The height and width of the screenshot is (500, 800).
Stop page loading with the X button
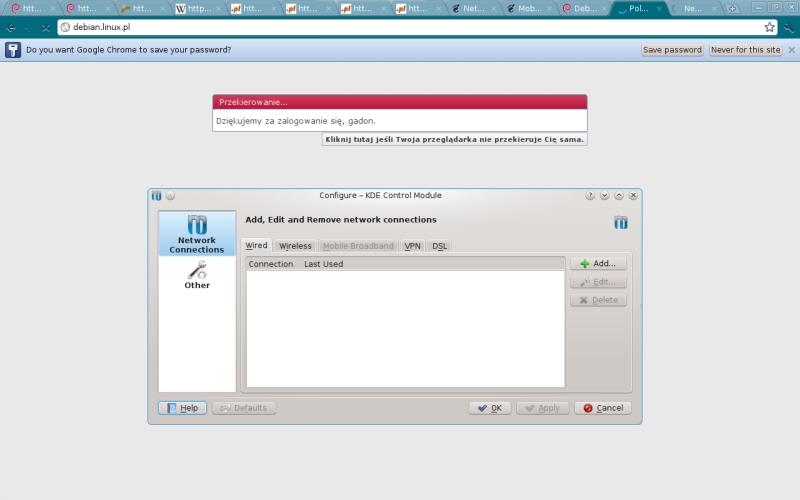pos(45,27)
